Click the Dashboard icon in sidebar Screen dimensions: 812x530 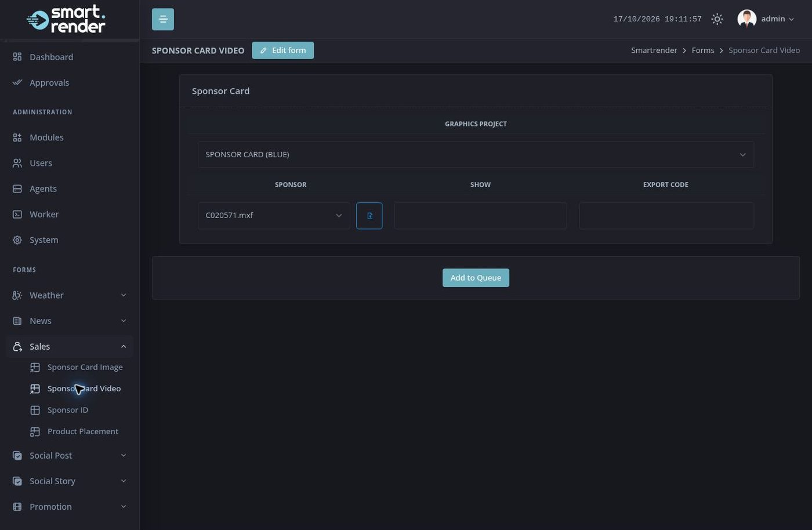17,57
